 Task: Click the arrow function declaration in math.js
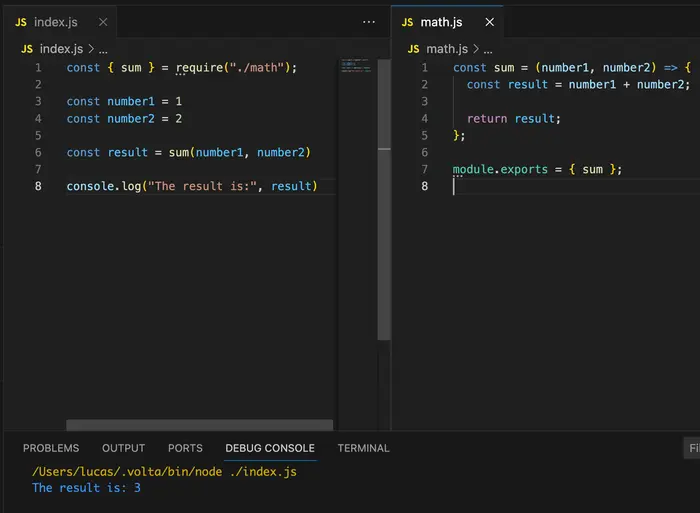tap(572, 68)
